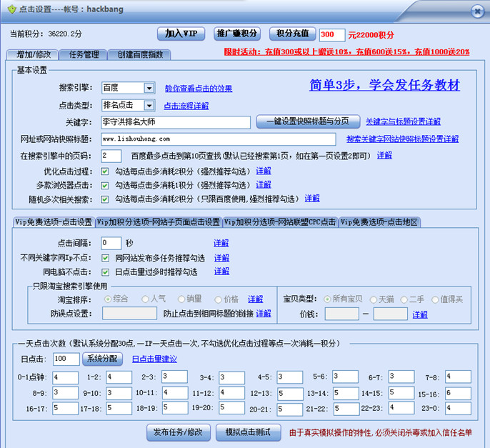Open the 搜索引擎 dropdown showing 百度
Viewport: 490px width, 448px height.
point(149,88)
